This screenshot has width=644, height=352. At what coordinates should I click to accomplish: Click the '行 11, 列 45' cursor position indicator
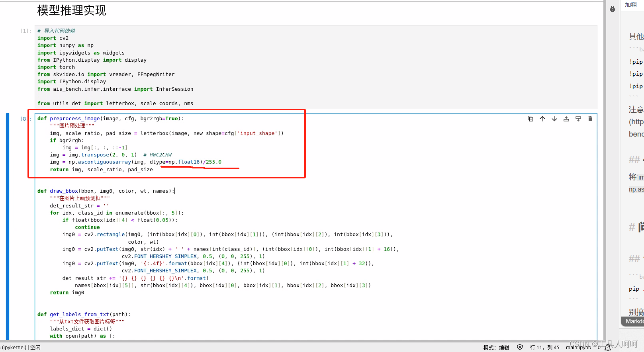click(544, 348)
